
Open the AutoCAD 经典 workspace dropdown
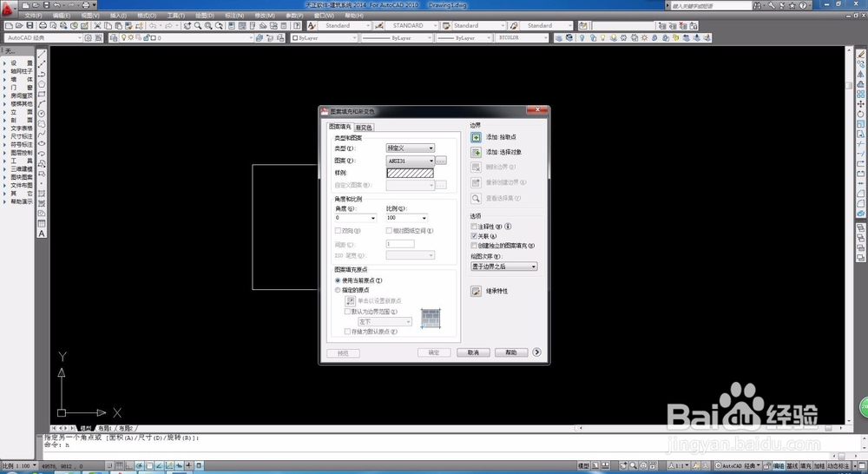[x=43, y=37]
